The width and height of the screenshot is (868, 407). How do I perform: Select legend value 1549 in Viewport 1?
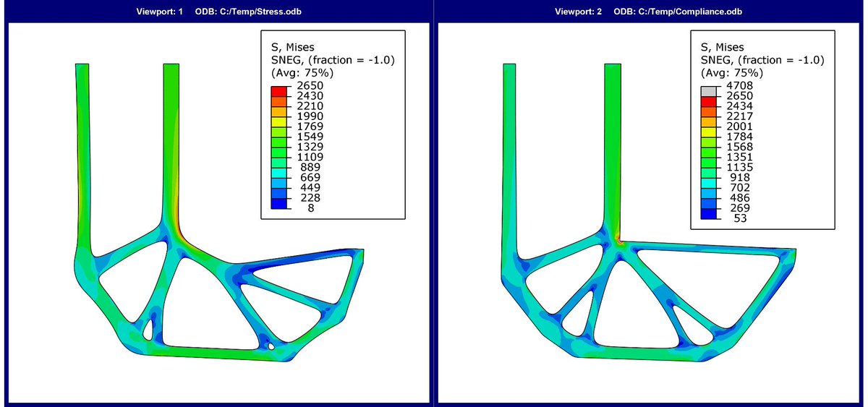click(309, 137)
